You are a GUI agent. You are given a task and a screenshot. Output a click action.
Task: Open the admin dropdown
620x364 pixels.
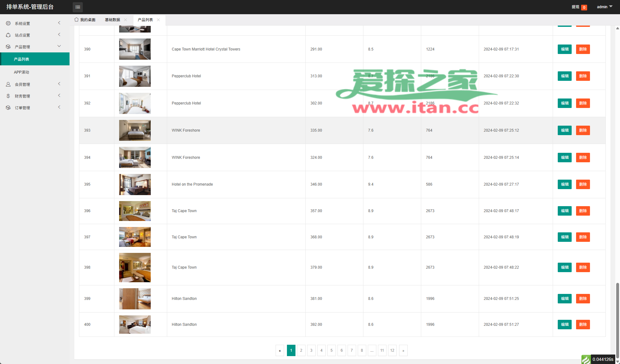605,7
